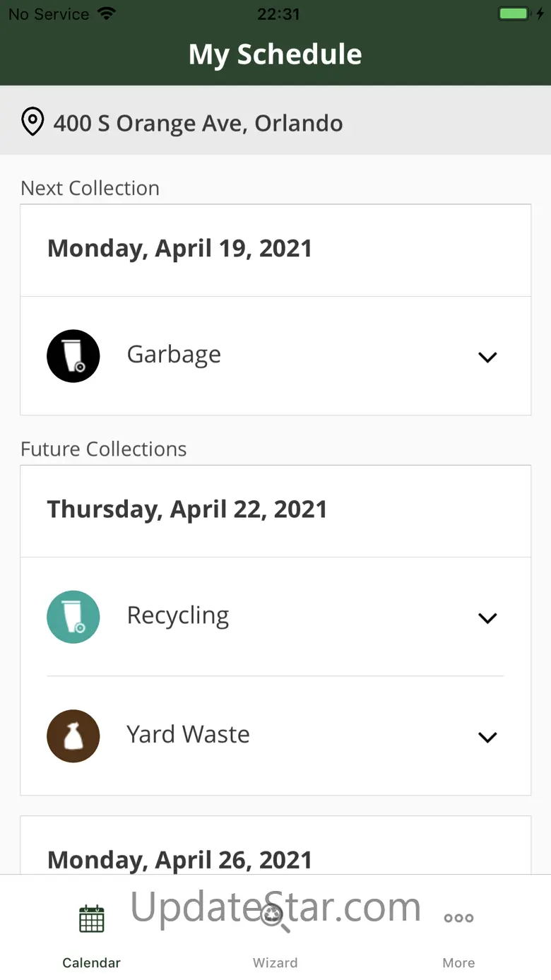Tap the location pin icon

point(32,122)
